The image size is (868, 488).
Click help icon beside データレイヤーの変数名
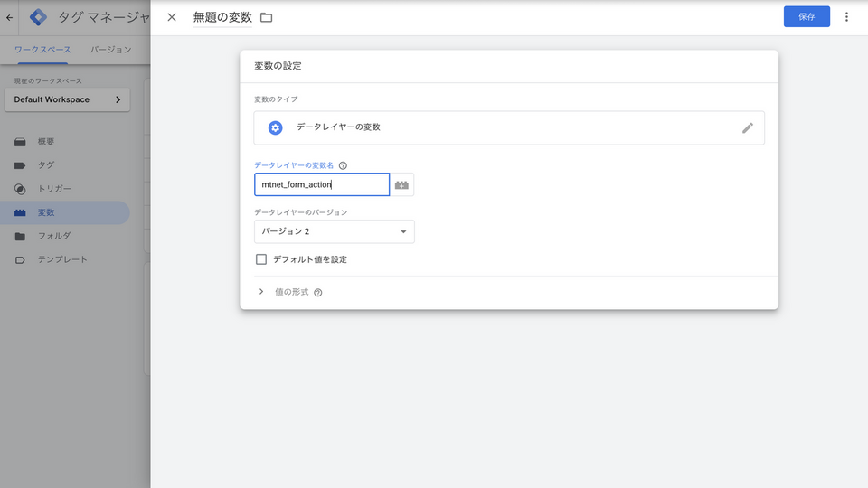point(343,165)
